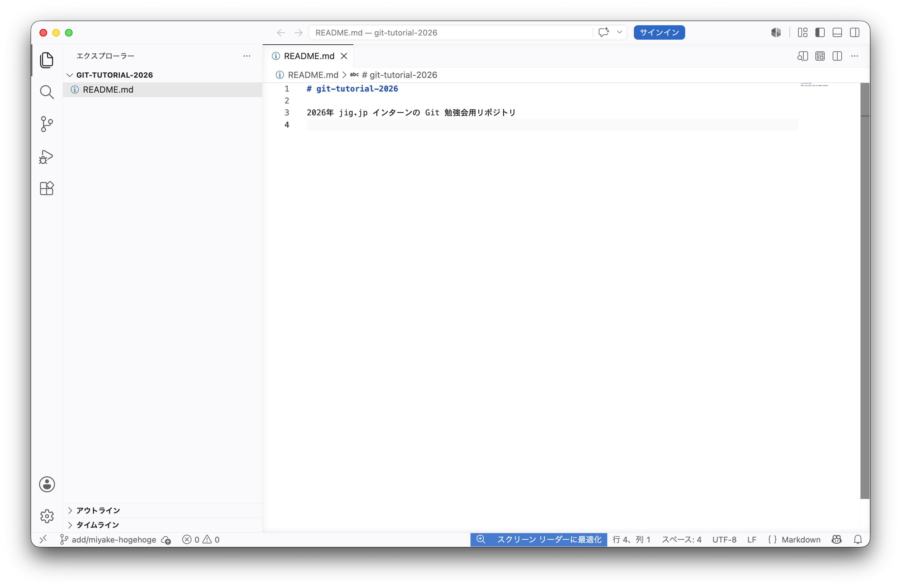Open the Accounts menu icon

(47, 484)
